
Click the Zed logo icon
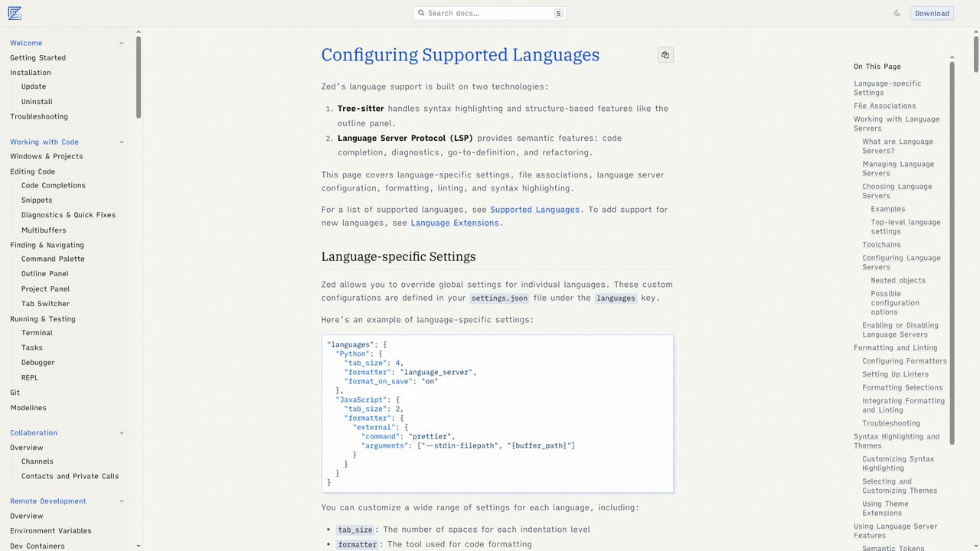14,13
